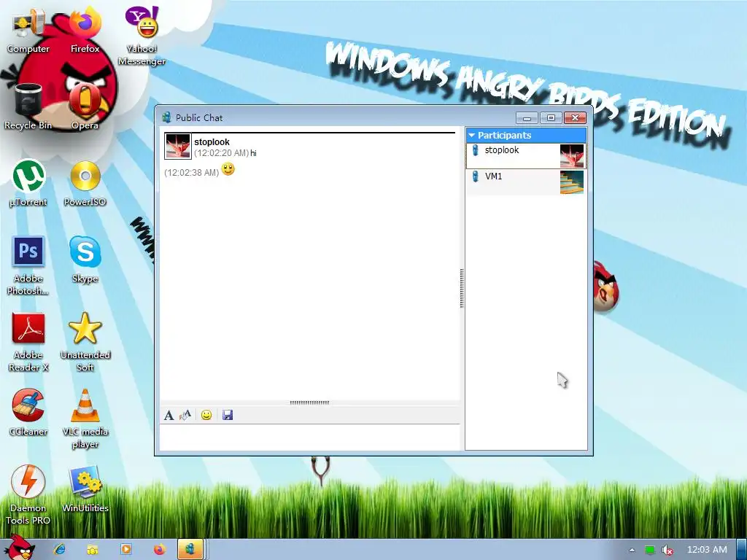Open Adobe Reader X desktop icon

(28, 342)
